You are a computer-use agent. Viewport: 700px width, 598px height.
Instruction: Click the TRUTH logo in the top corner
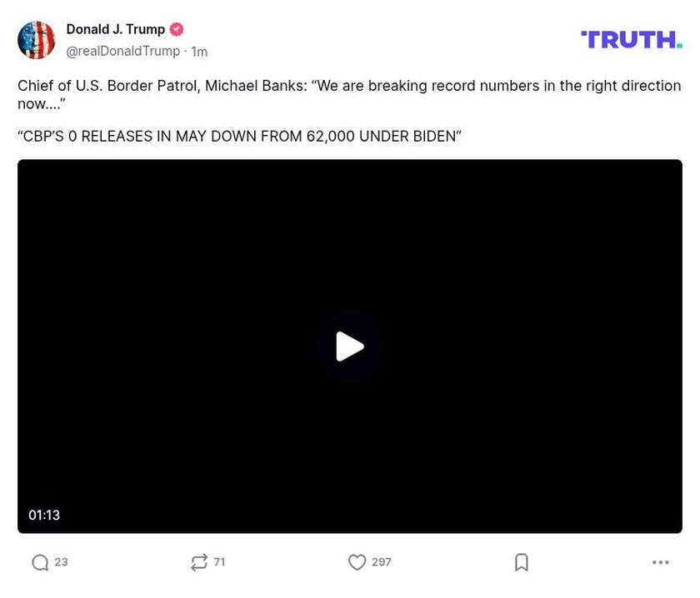point(631,37)
